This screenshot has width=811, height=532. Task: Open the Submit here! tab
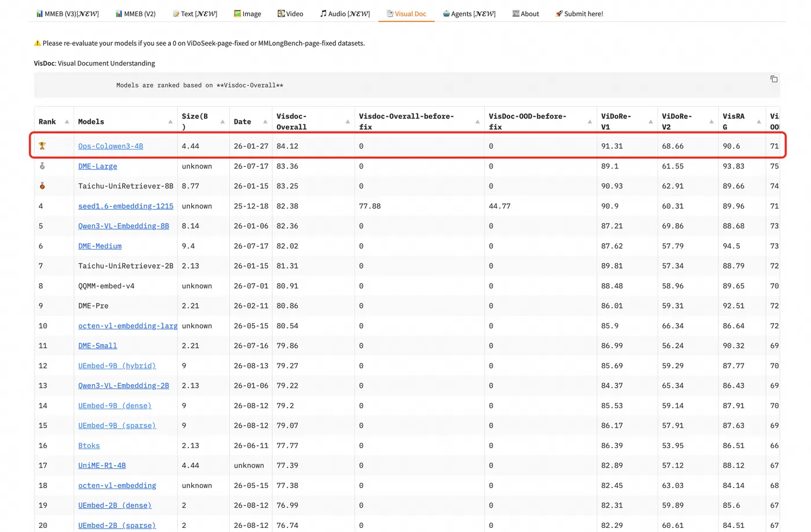coord(579,13)
